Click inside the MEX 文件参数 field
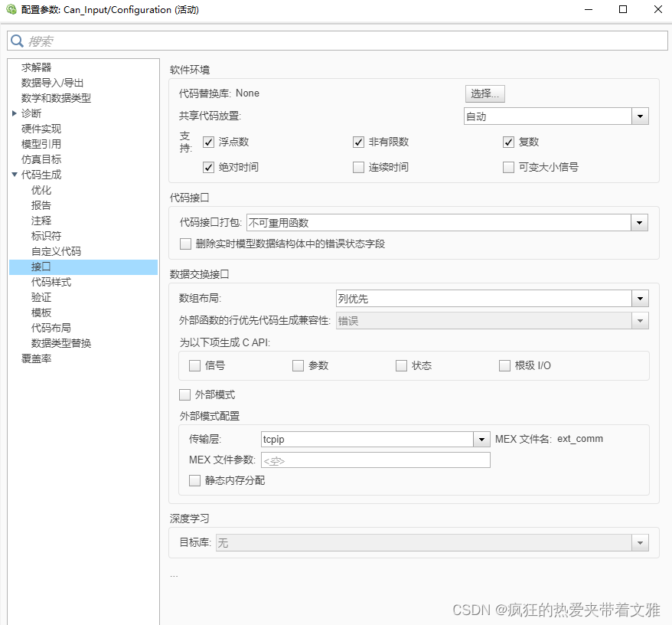672x625 pixels. click(375, 460)
